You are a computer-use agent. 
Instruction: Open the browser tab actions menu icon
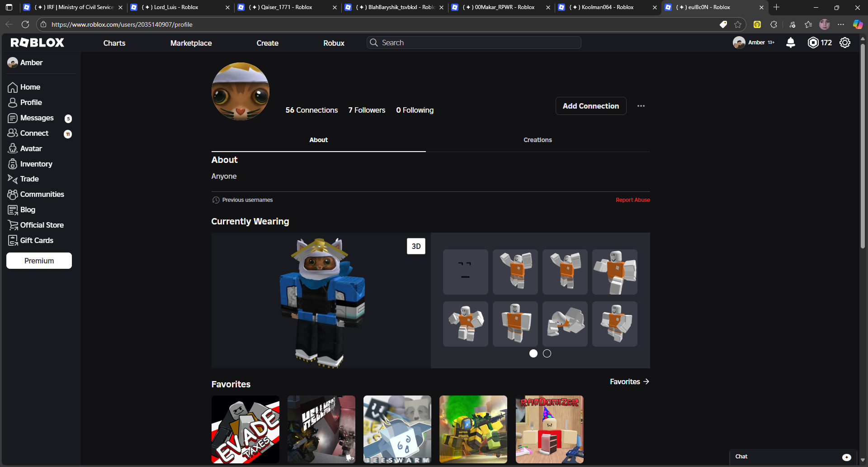[x=9, y=7]
